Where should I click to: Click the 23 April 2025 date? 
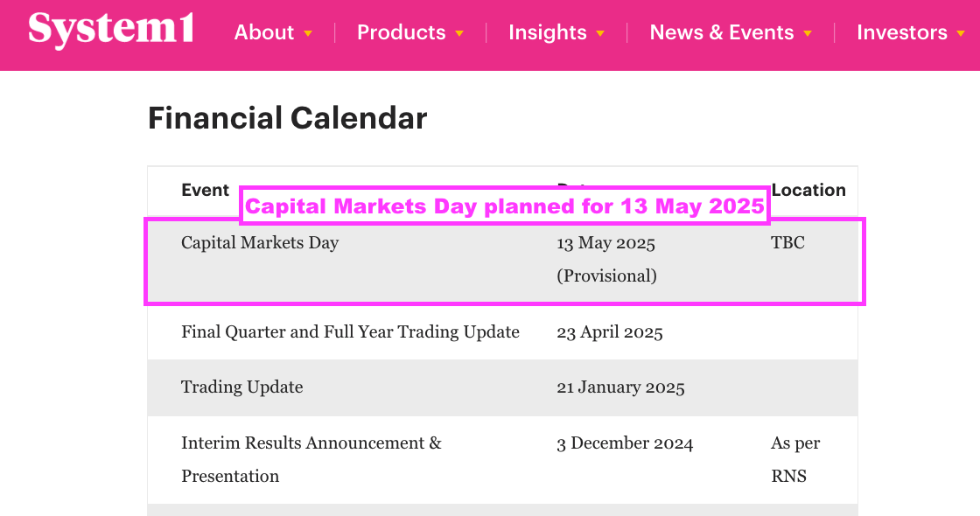click(x=609, y=332)
